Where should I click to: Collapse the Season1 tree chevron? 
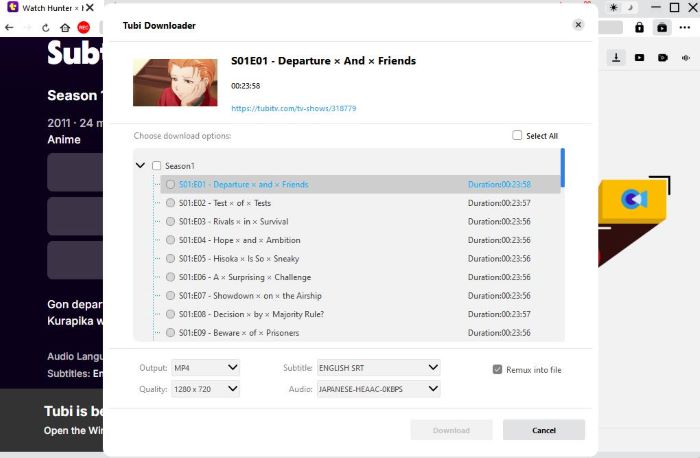click(x=141, y=165)
